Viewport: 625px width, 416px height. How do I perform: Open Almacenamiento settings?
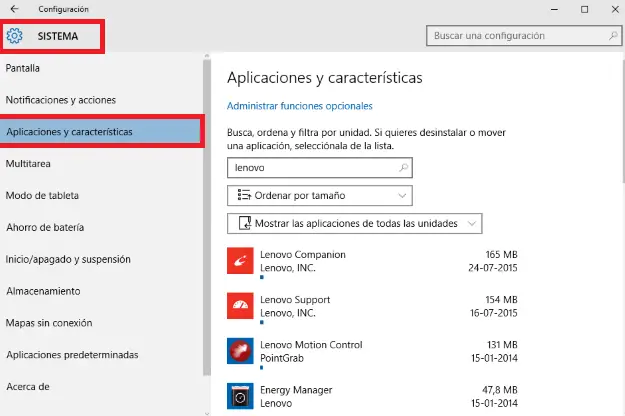coord(43,291)
